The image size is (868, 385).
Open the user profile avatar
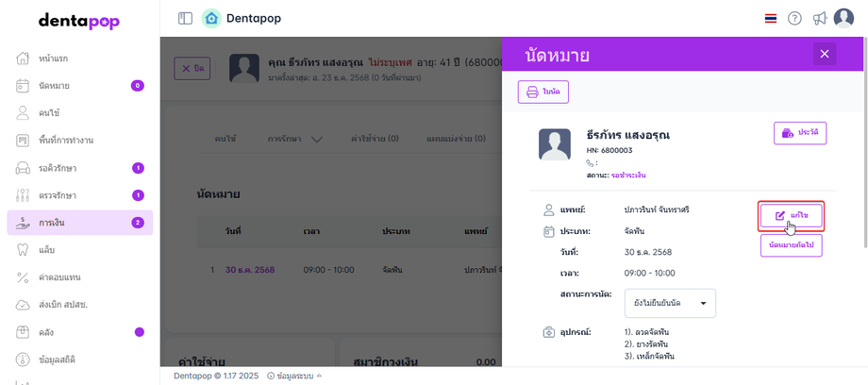(x=843, y=18)
